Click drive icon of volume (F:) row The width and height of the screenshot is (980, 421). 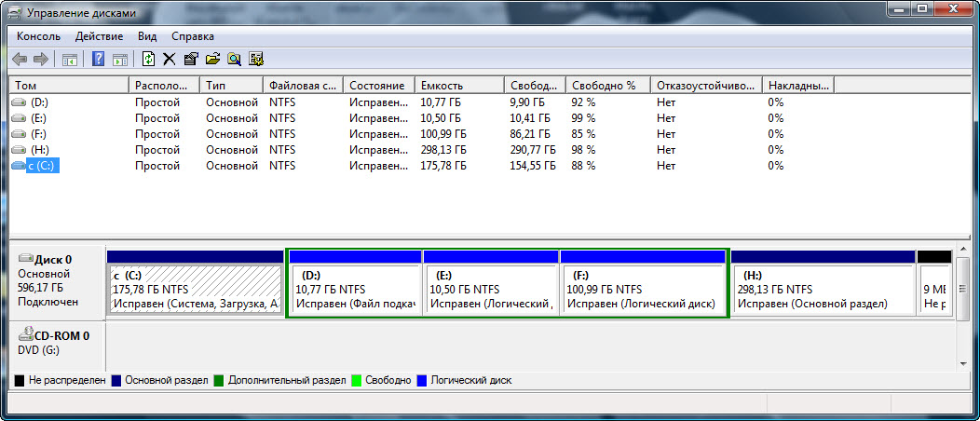point(19,134)
